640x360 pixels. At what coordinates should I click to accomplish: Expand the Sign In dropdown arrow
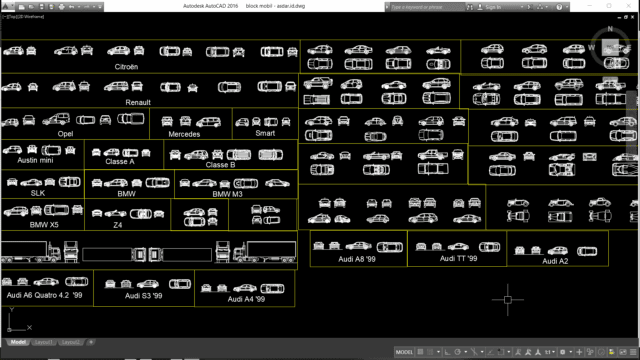pyautogui.click(x=522, y=7)
